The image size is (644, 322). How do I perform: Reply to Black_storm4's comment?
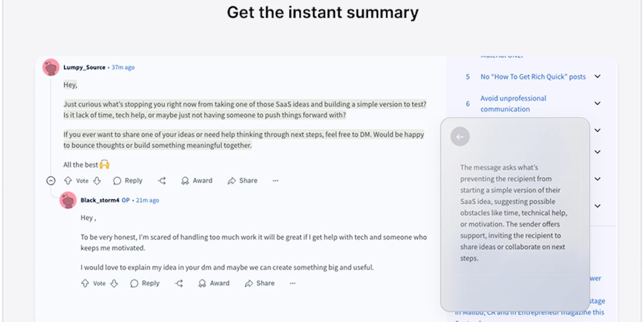145,283
